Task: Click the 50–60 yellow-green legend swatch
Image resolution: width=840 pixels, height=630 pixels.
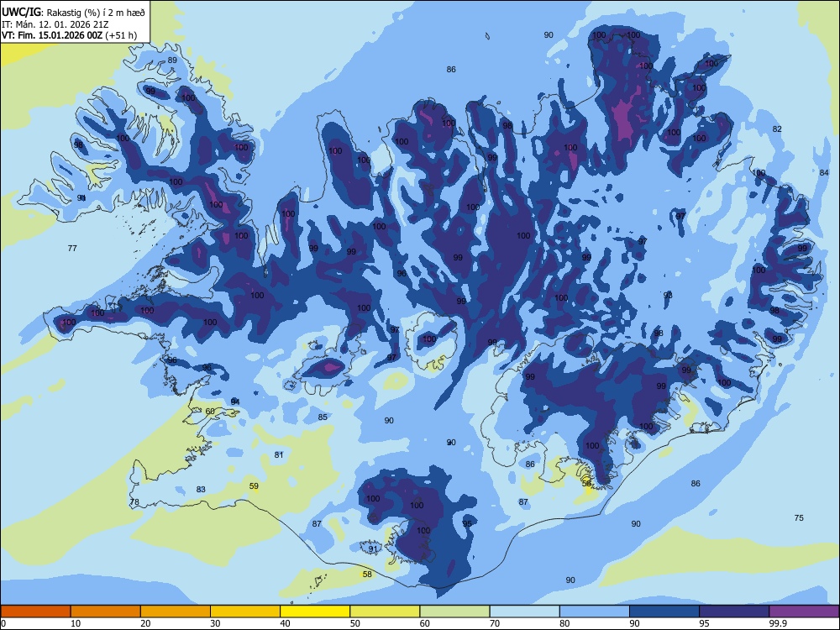Action: coord(385,612)
